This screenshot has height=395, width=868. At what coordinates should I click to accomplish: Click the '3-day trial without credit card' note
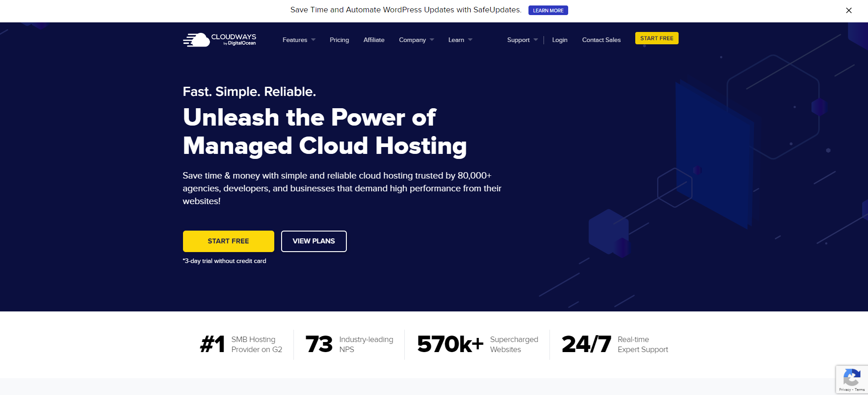[x=225, y=261]
